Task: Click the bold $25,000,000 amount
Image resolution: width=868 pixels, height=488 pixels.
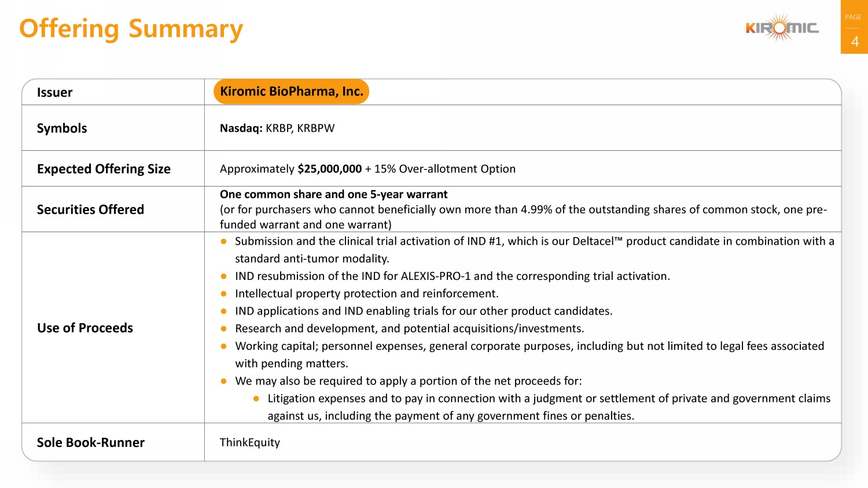Action: pos(329,169)
